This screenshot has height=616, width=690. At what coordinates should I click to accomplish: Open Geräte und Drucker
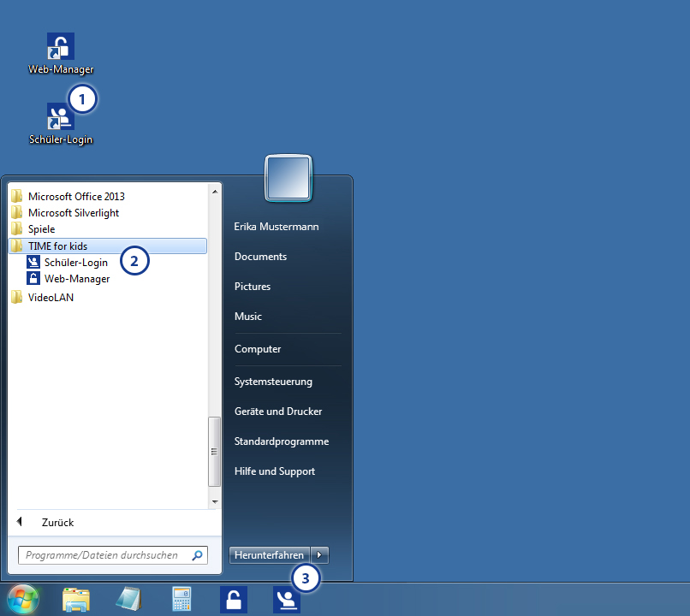tap(278, 412)
